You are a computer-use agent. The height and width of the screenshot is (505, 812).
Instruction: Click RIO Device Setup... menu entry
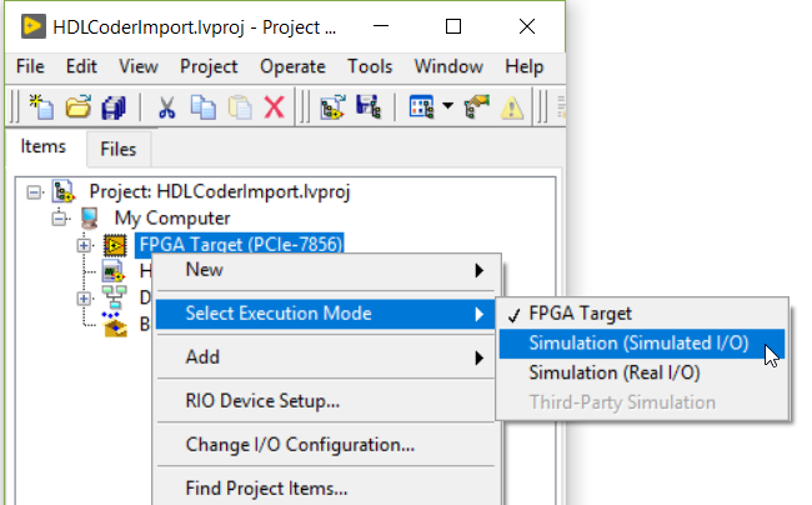point(262,401)
